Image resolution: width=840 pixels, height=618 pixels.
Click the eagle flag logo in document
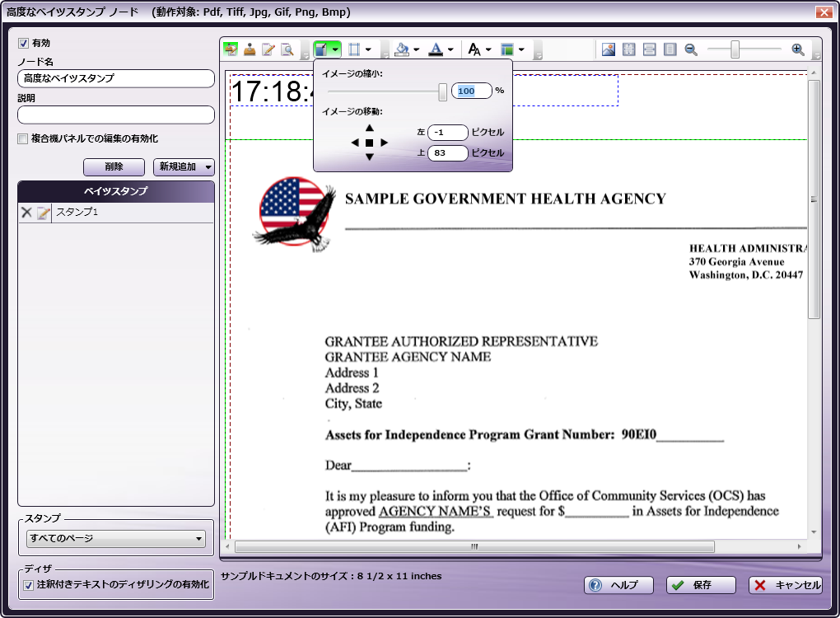point(295,214)
